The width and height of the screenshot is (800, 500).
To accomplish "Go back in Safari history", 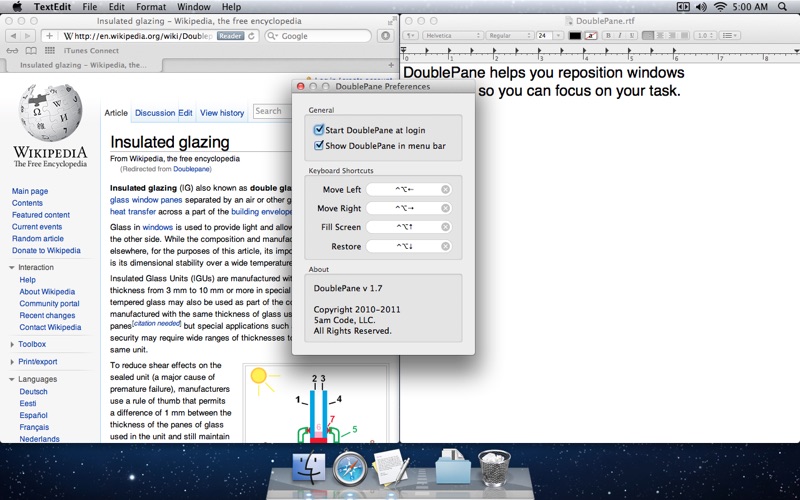I will click(x=13, y=36).
